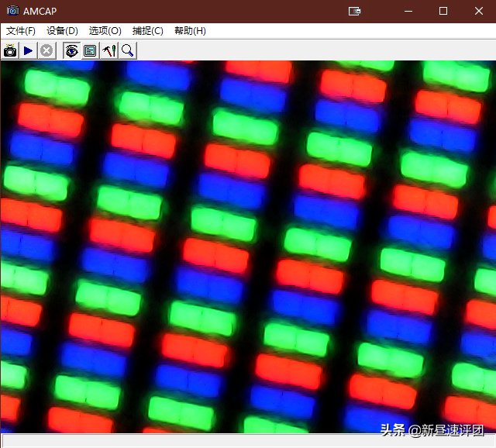Click the camera snapshot toolbar icon
The image size is (496, 448).
10,50
